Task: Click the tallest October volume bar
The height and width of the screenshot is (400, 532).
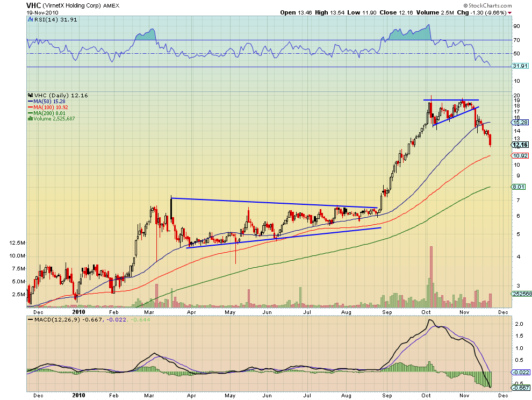Action: pos(431,277)
